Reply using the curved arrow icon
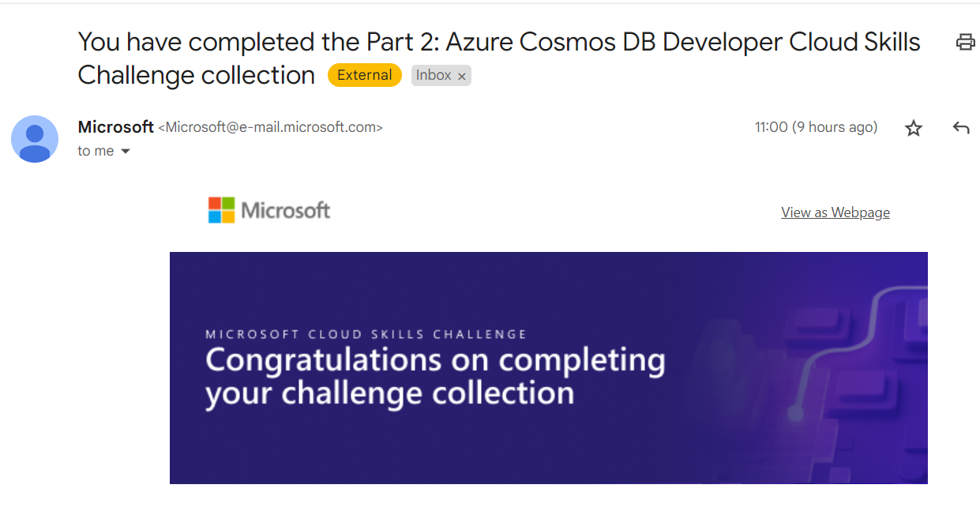This screenshot has height=511, width=980. [x=961, y=127]
